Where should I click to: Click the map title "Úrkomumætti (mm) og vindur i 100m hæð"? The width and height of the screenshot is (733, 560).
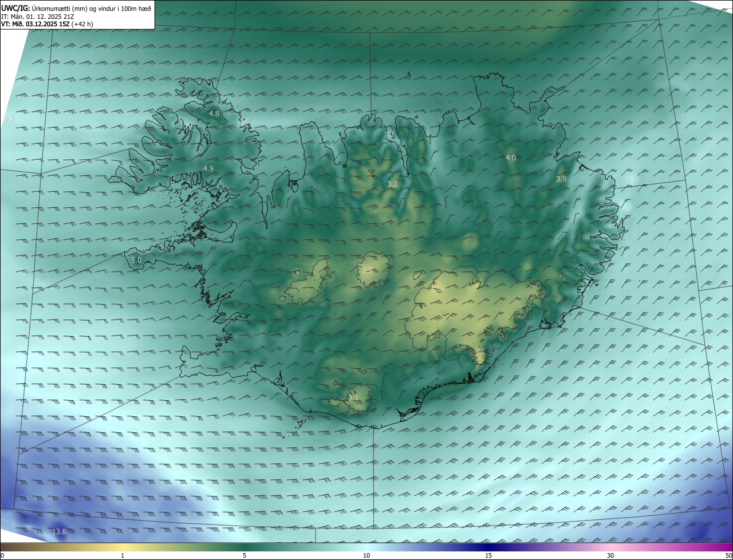tap(92, 8)
